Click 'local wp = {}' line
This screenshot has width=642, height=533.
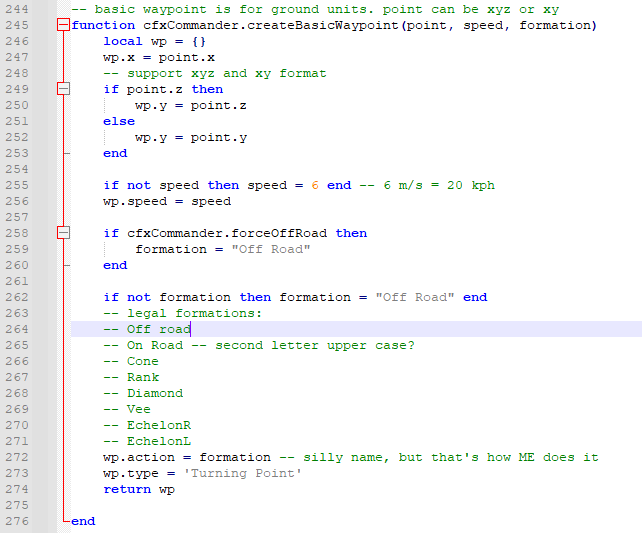coord(155,41)
